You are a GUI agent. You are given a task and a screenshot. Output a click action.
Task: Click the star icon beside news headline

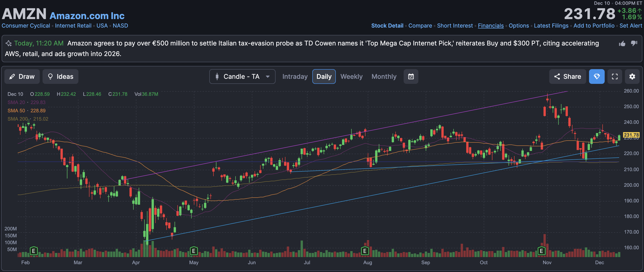pos(9,43)
